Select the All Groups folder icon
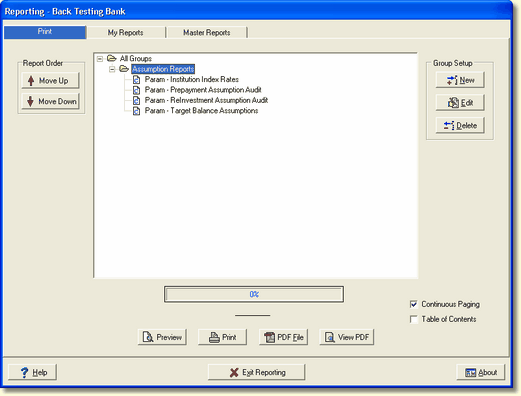The height and width of the screenshot is (396, 521). tap(111, 59)
